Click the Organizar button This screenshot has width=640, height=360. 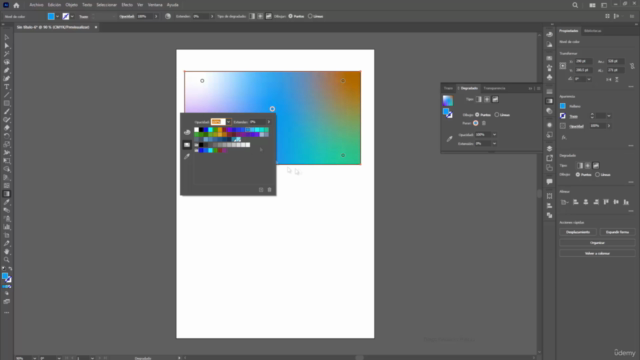click(x=597, y=243)
